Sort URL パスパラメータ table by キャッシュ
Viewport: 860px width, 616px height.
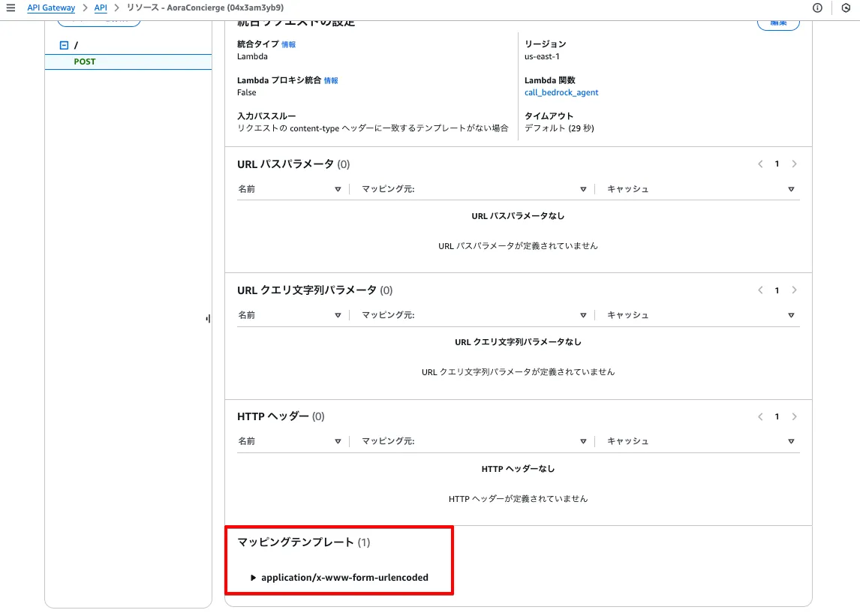tap(791, 188)
